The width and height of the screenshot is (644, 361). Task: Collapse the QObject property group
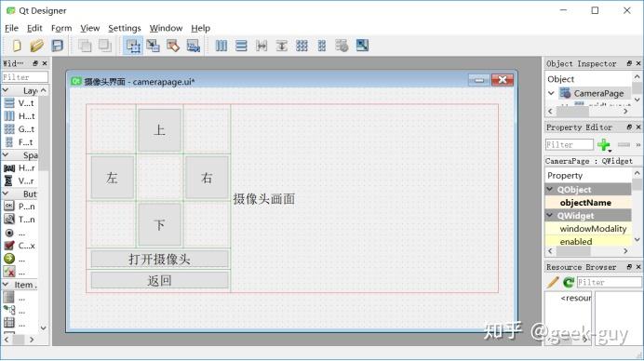point(550,189)
